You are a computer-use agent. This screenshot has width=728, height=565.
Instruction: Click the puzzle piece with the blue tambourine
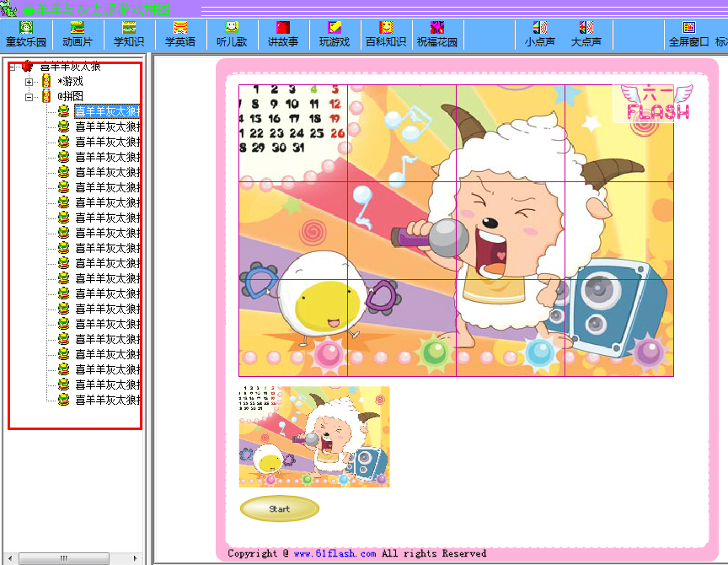tap(293, 327)
